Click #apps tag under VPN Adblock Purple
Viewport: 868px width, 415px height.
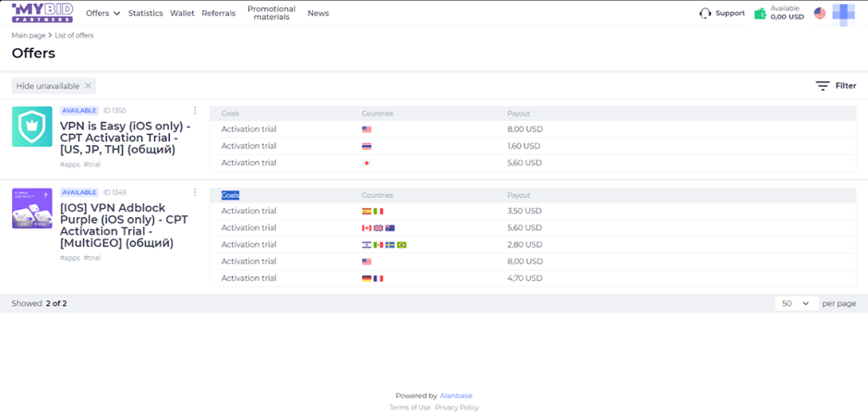coord(70,258)
